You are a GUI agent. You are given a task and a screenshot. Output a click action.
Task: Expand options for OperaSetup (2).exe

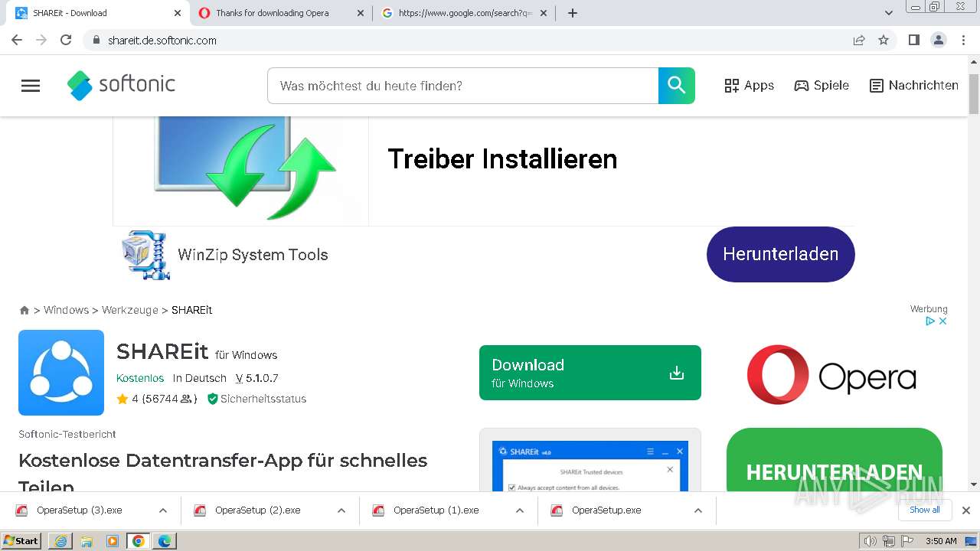coord(341,510)
